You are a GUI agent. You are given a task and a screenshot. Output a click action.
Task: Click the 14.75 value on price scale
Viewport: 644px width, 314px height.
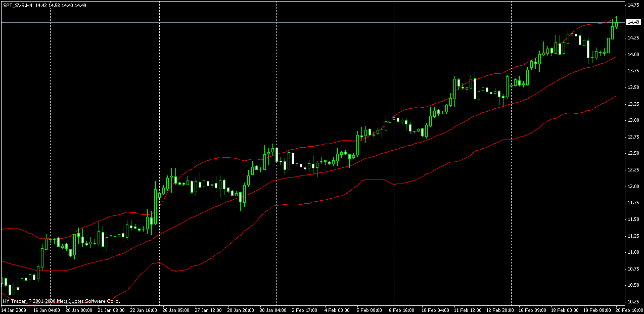tap(633, 5)
